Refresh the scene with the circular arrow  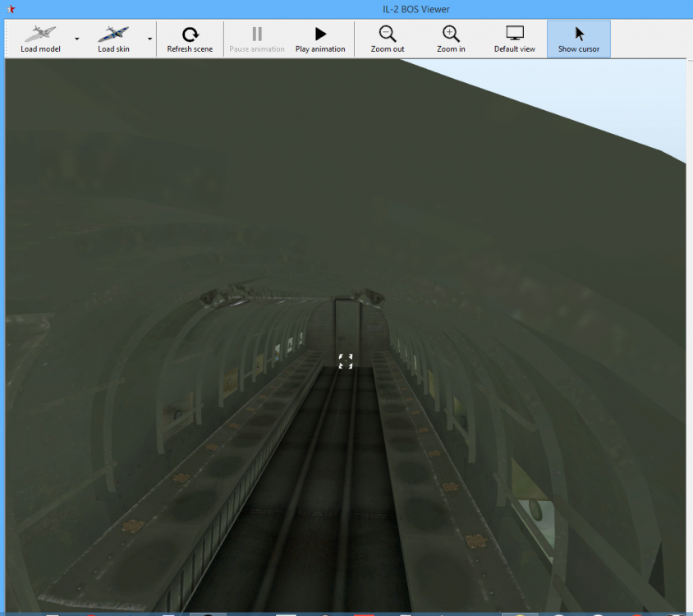point(190,39)
